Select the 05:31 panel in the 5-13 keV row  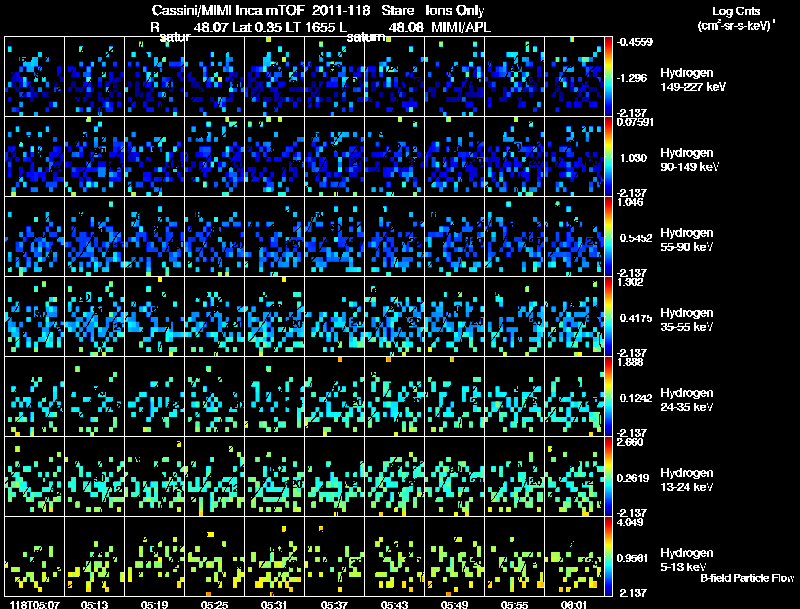[274, 556]
